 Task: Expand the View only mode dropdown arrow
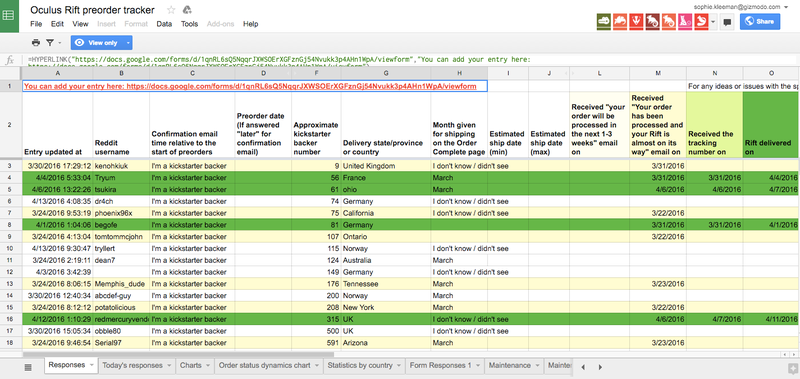[x=128, y=43]
